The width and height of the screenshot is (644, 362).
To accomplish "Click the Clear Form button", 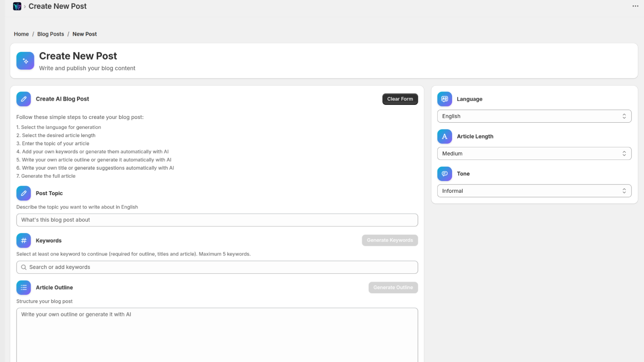I will [x=400, y=99].
